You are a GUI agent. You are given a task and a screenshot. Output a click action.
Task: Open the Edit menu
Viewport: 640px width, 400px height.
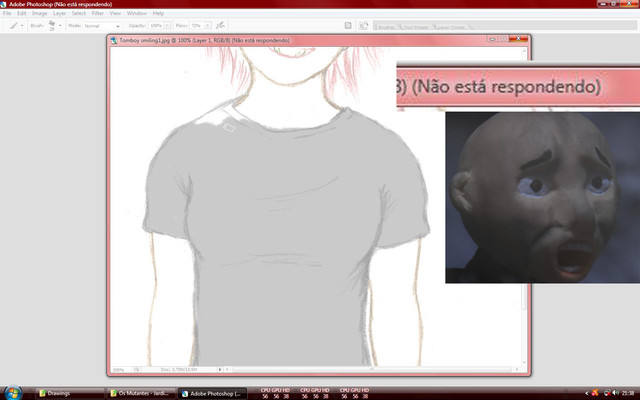click(x=22, y=13)
